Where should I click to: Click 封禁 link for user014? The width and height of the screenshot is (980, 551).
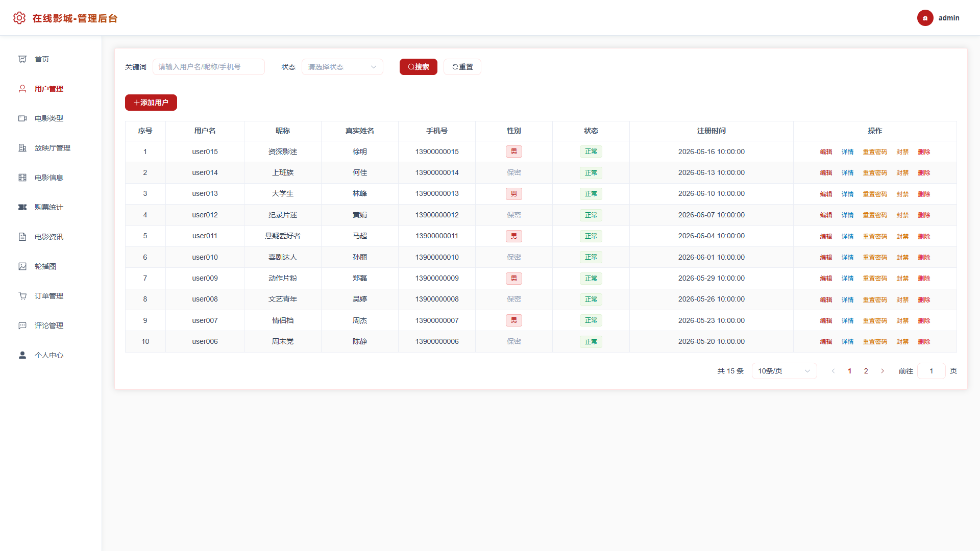902,172
